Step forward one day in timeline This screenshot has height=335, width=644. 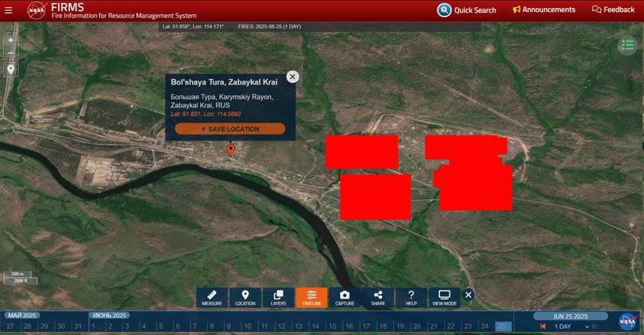[595, 326]
